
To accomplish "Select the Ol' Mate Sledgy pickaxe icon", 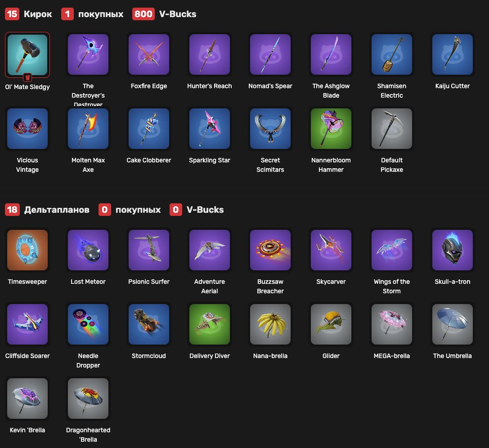I will [27, 54].
